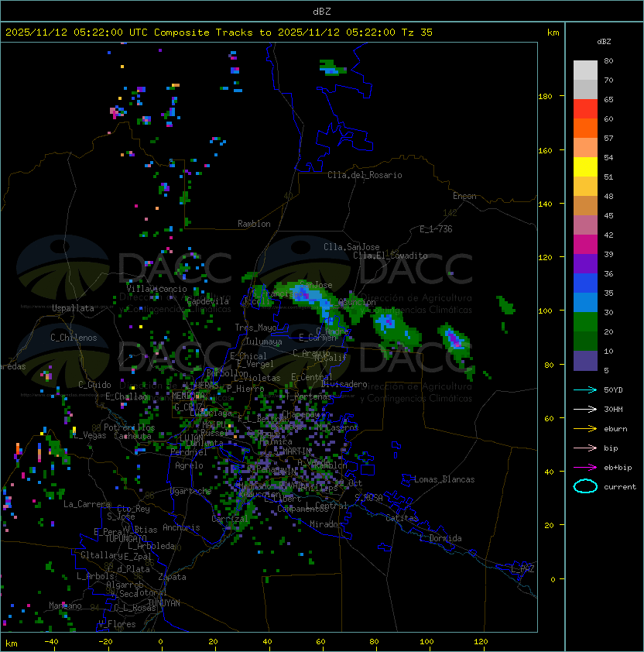Click the 'Agrelo' map label
The image size is (644, 652).
[x=189, y=465]
